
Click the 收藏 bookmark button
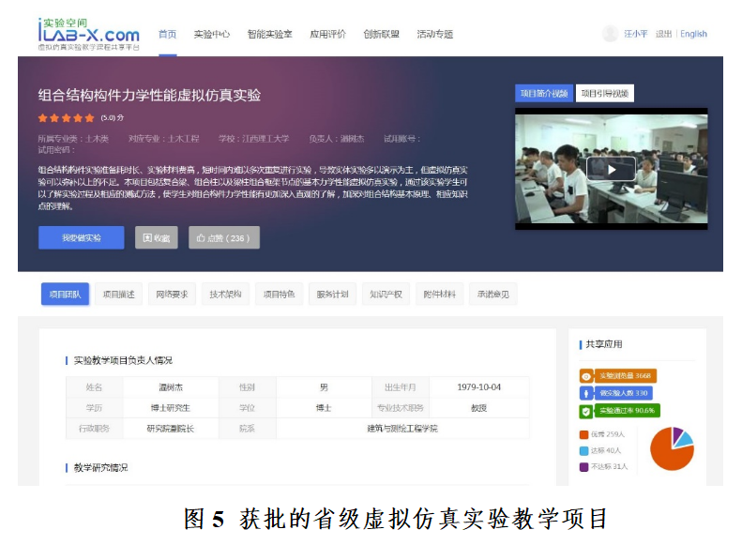[156, 238]
